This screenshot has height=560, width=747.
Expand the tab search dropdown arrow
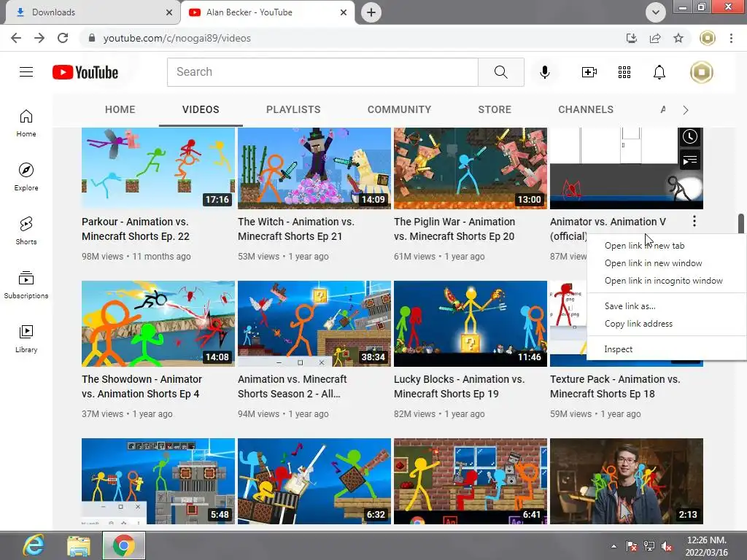click(656, 12)
